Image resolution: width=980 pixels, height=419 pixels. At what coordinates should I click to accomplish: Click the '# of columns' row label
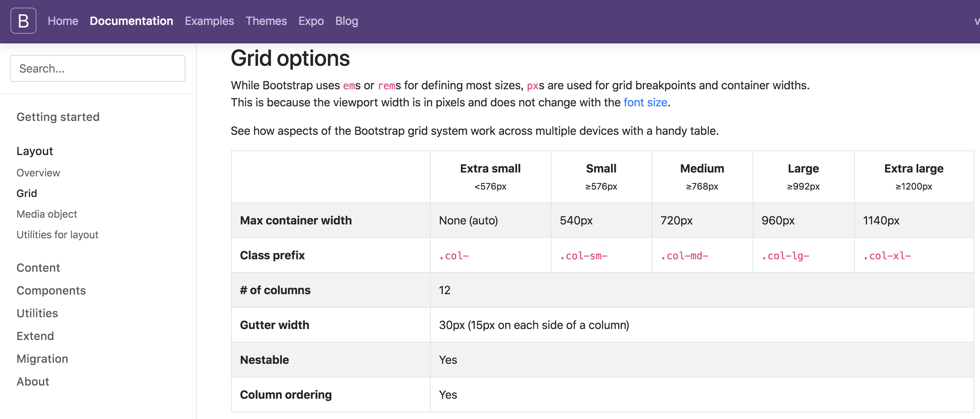[x=275, y=290]
